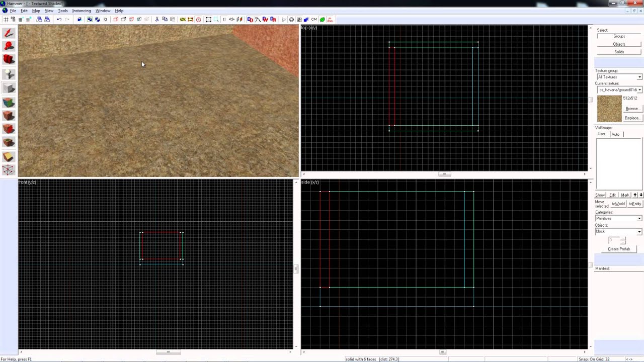This screenshot has width=644, height=362.
Task: Click the texture Browse button
Action: point(632,109)
